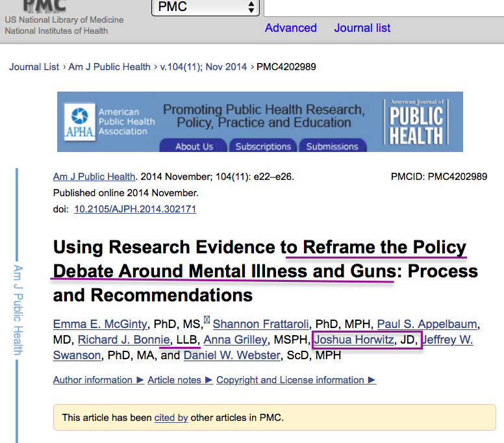Open the DOI 10.2105/AJPH.2014.302171 link

point(135,209)
